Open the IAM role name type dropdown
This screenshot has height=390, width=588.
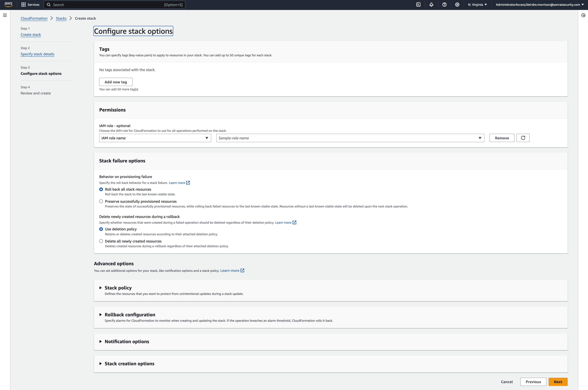click(155, 138)
